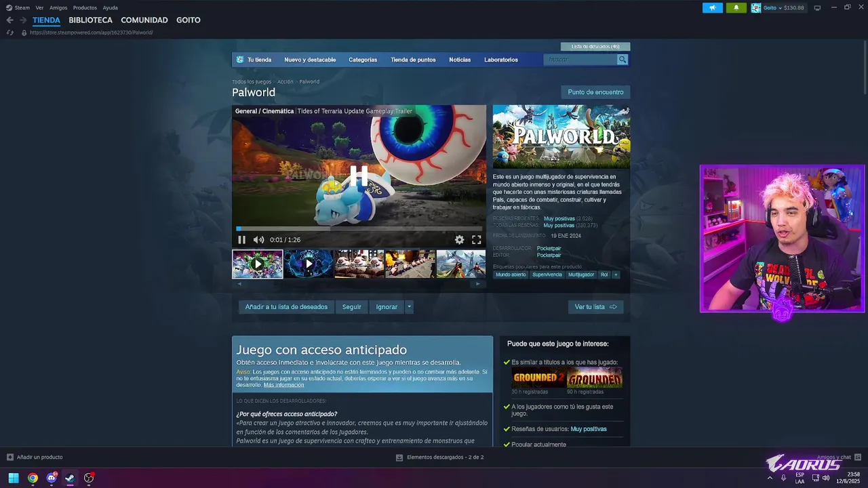Open recent Muy positivas reviews
The width and height of the screenshot is (868, 488).
(559, 218)
